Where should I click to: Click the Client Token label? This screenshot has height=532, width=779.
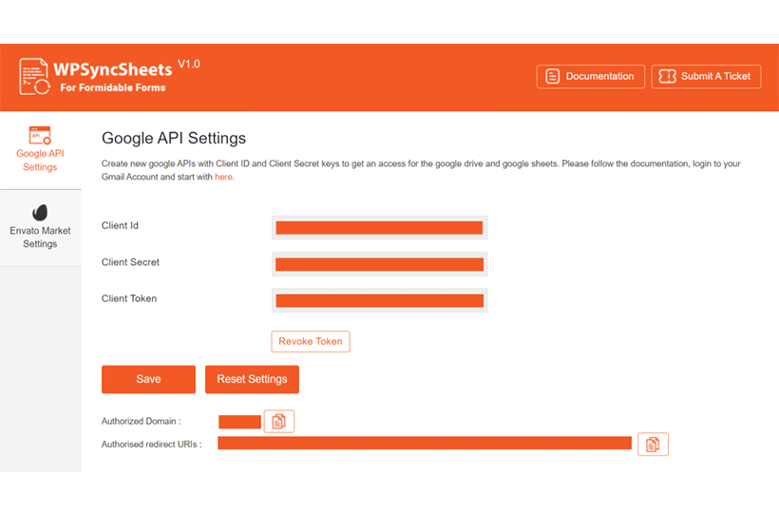pos(129,298)
